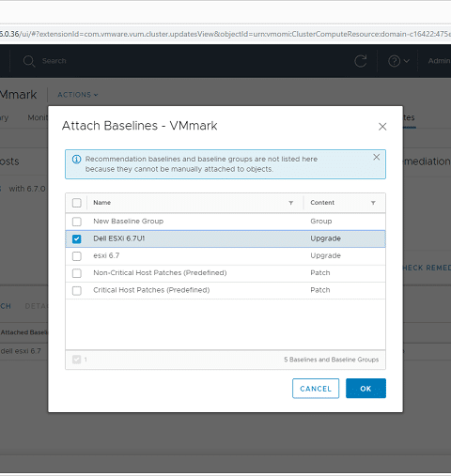Click the info icon in banner

pos(76,160)
